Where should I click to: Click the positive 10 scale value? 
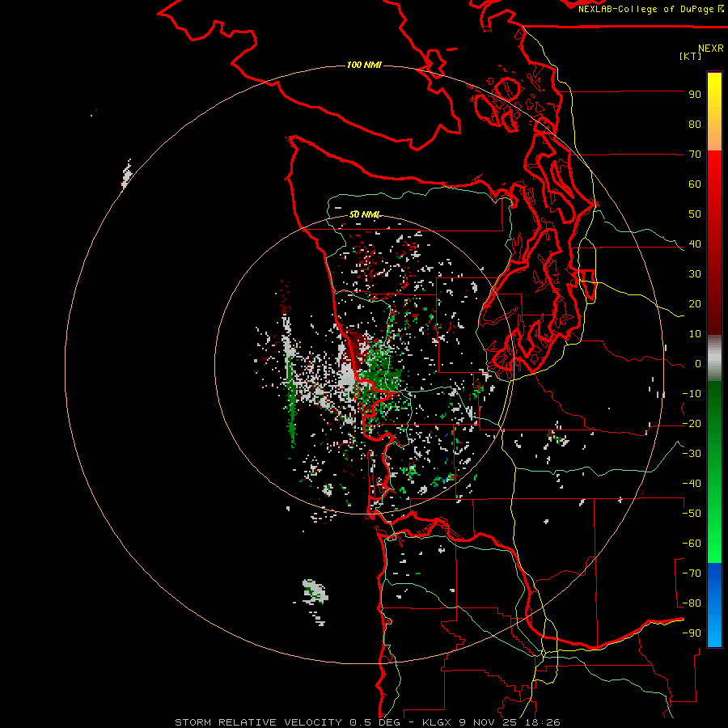click(695, 334)
